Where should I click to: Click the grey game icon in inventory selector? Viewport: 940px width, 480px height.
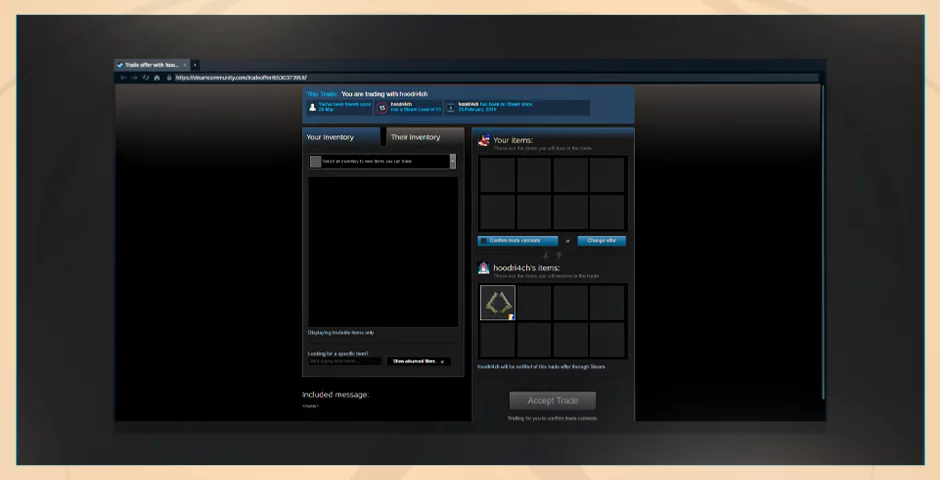(315, 161)
